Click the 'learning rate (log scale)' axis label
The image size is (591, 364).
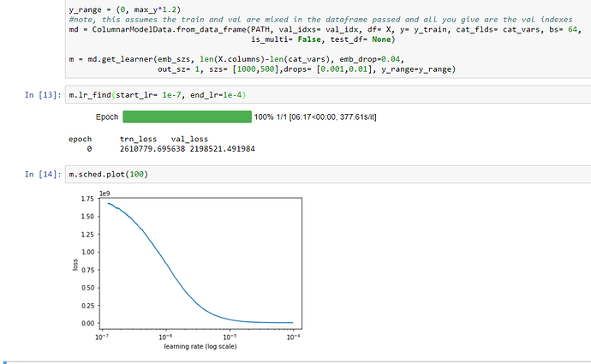[200, 346]
